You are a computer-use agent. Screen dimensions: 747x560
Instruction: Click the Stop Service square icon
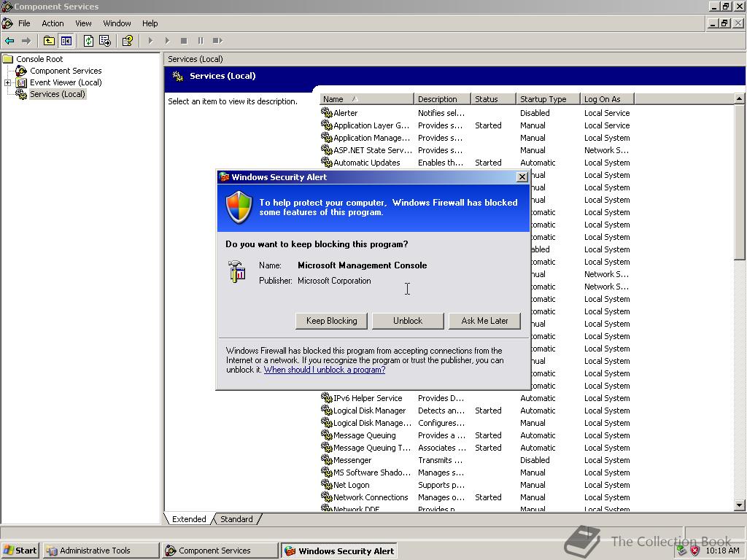(x=184, y=41)
